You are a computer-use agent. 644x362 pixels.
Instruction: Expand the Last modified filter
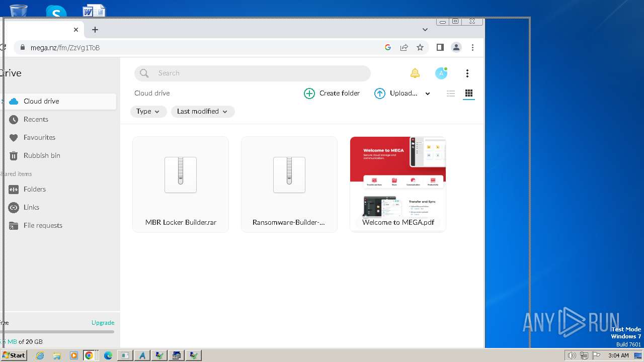pos(203,112)
